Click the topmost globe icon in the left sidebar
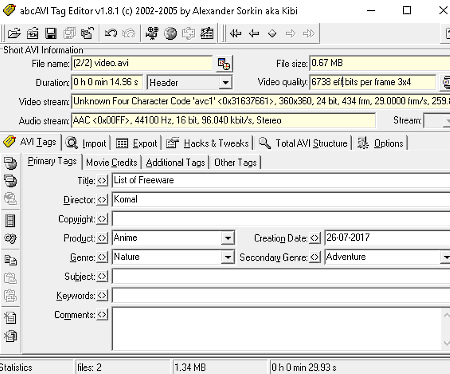Viewport: 450px width, 374px height. coord(10,163)
